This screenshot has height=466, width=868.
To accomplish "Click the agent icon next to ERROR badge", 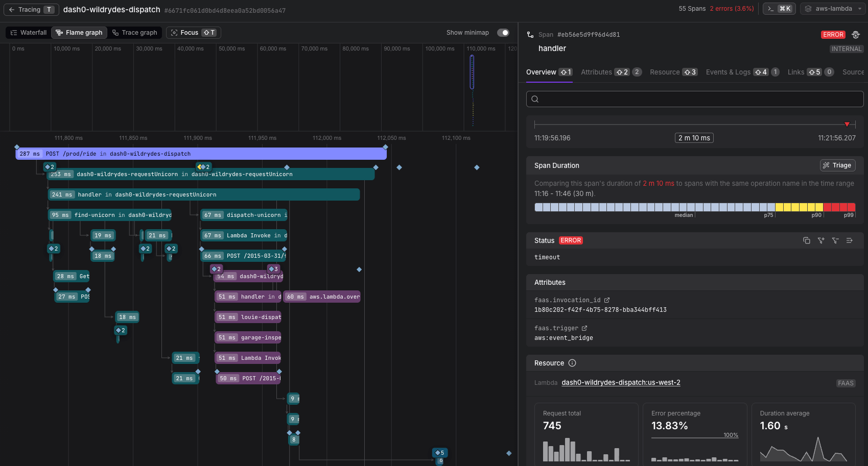I will pyautogui.click(x=856, y=35).
